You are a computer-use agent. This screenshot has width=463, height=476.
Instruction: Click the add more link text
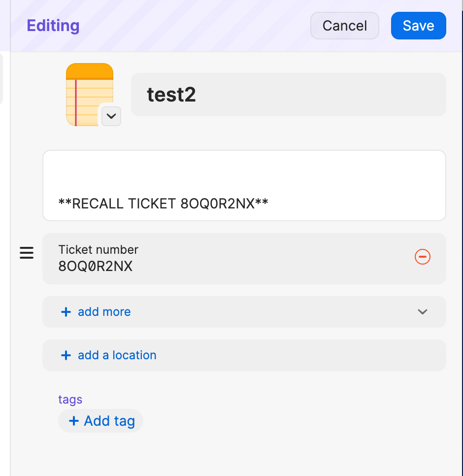tap(104, 312)
